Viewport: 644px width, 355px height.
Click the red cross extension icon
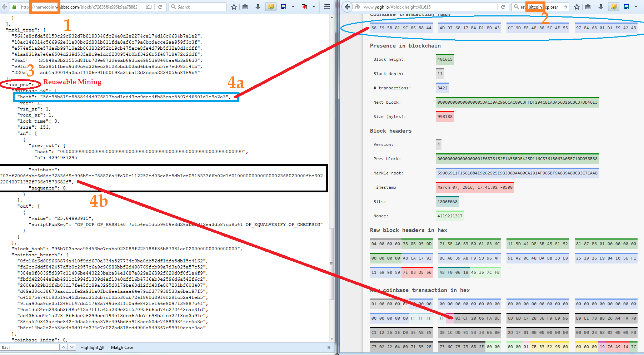pyautogui.click(x=304, y=7)
